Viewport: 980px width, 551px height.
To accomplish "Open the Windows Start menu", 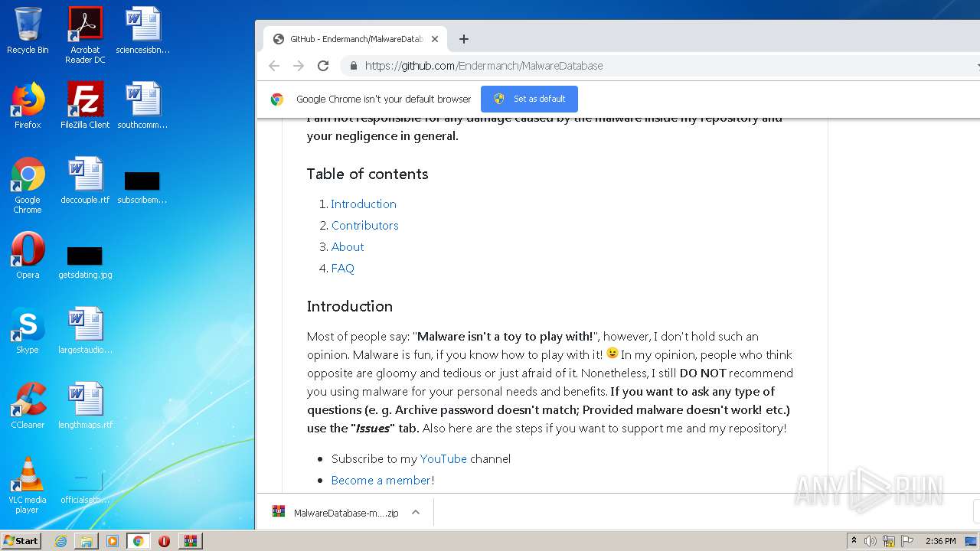I will (21, 540).
